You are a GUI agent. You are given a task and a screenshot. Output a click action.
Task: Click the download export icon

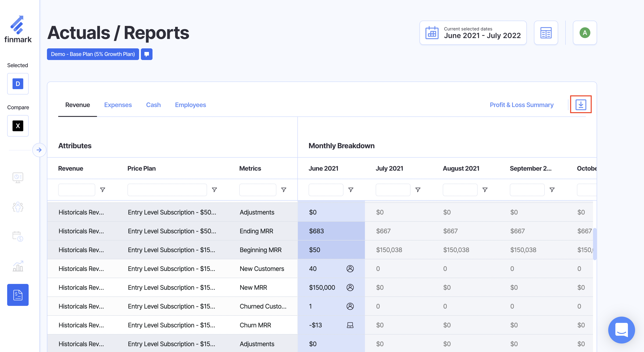pyautogui.click(x=580, y=104)
